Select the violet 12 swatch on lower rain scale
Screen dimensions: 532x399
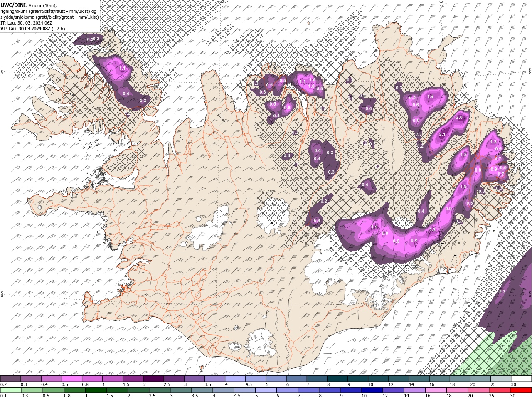(x=394, y=390)
